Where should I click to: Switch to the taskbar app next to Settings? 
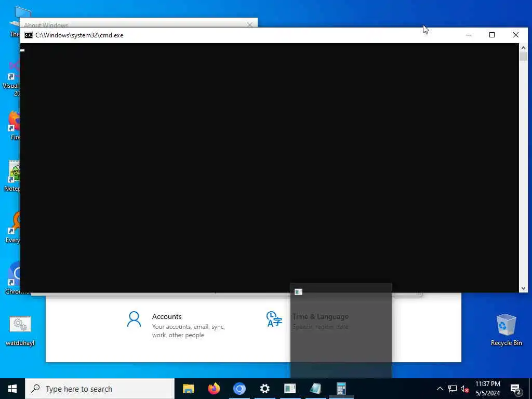(x=290, y=389)
